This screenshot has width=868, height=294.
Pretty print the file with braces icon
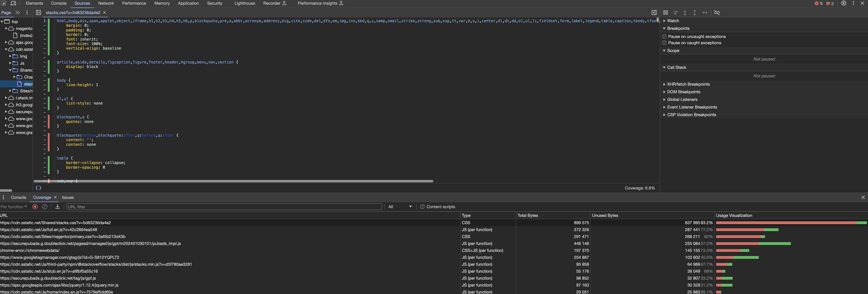click(38, 188)
